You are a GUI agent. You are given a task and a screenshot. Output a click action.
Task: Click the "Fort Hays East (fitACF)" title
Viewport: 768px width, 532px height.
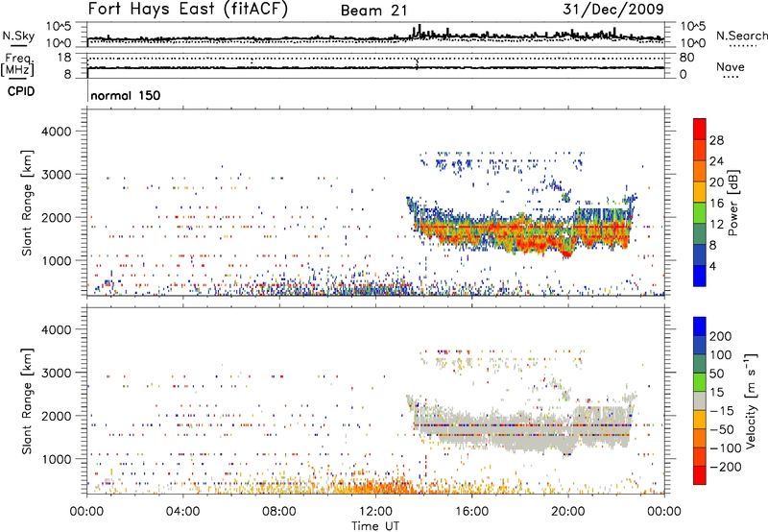(x=188, y=10)
